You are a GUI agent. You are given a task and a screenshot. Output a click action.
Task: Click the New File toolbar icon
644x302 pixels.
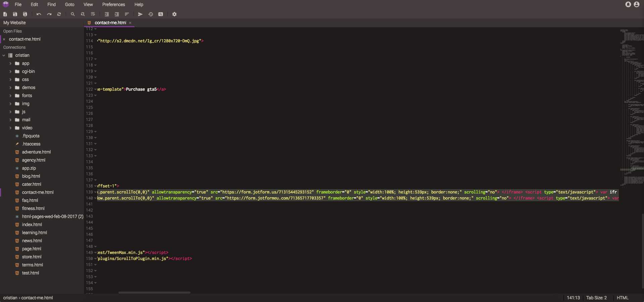point(5,14)
